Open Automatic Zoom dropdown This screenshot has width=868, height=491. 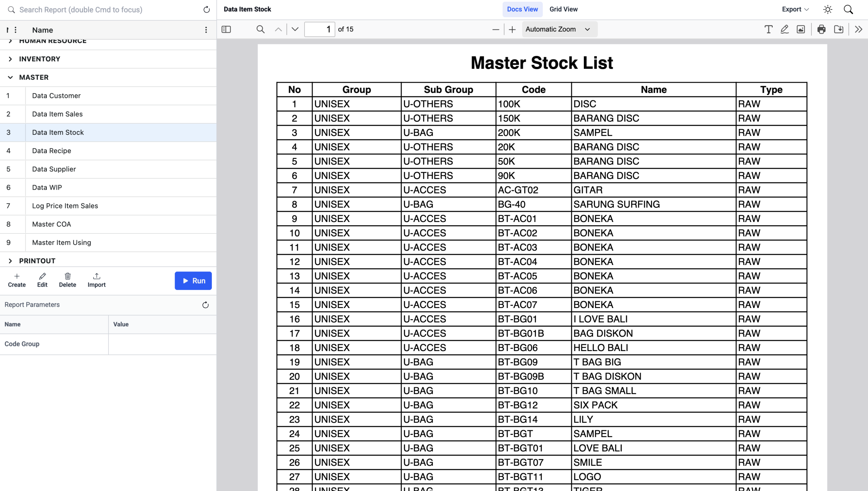[559, 29]
